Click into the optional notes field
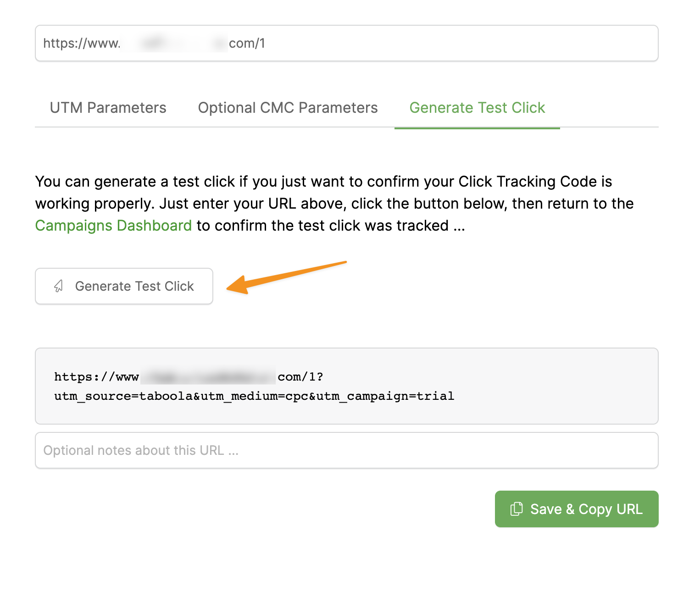This screenshot has width=700, height=608. [346, 450]
